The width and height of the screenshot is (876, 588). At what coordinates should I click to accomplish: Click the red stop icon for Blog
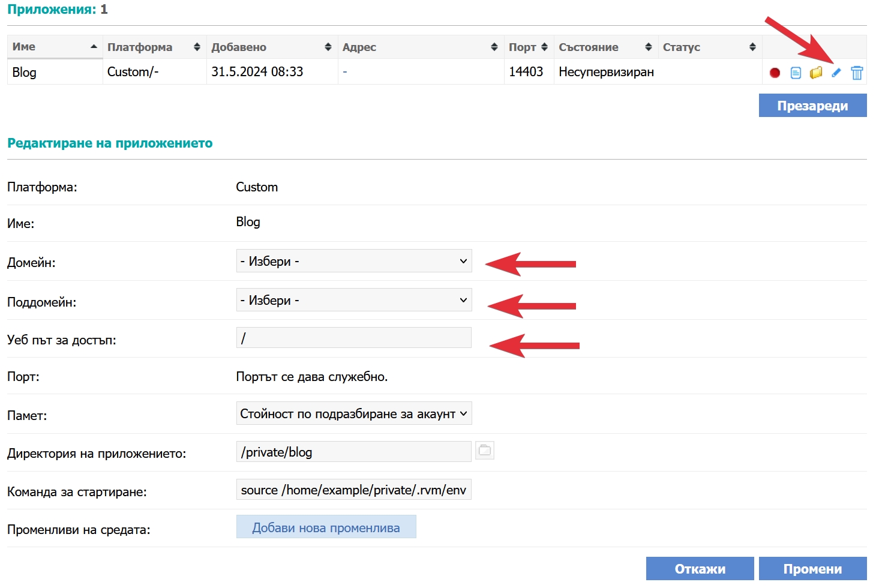tap(775, 73)
